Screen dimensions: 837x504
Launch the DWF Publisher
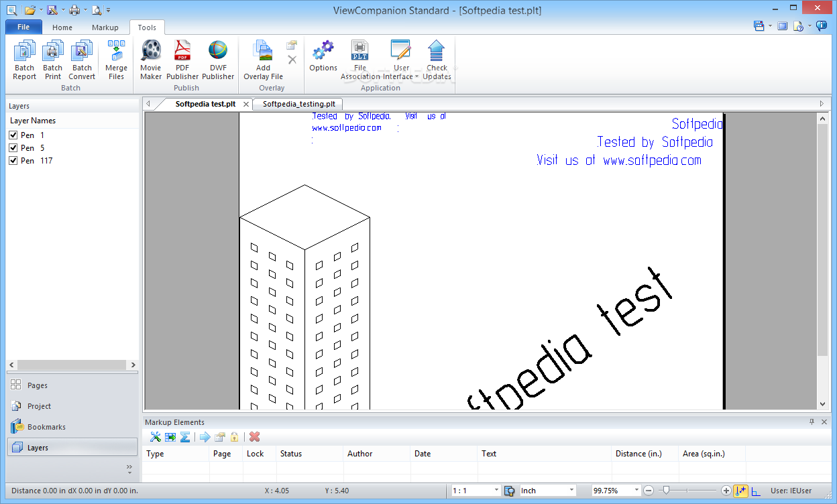218,60
